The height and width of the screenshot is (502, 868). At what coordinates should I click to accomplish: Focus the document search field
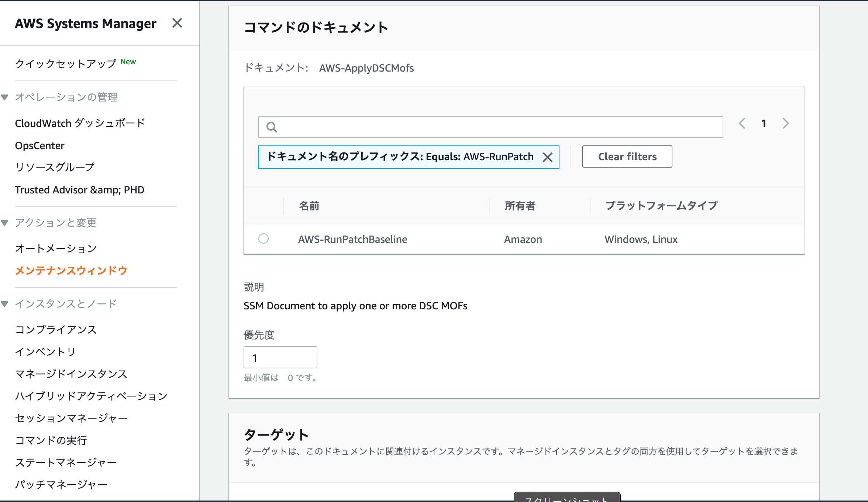click(x=490, y=127)
